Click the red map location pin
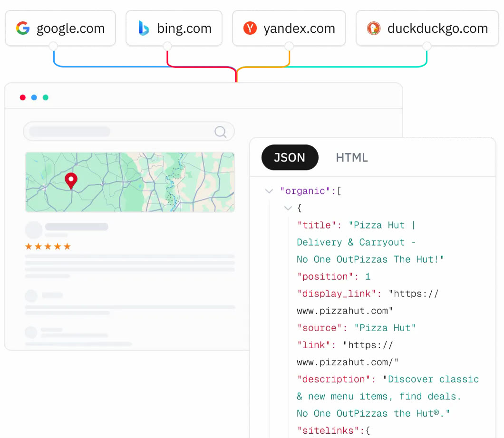Viewport: 504px width, 438px height. (x=71, y=181)
